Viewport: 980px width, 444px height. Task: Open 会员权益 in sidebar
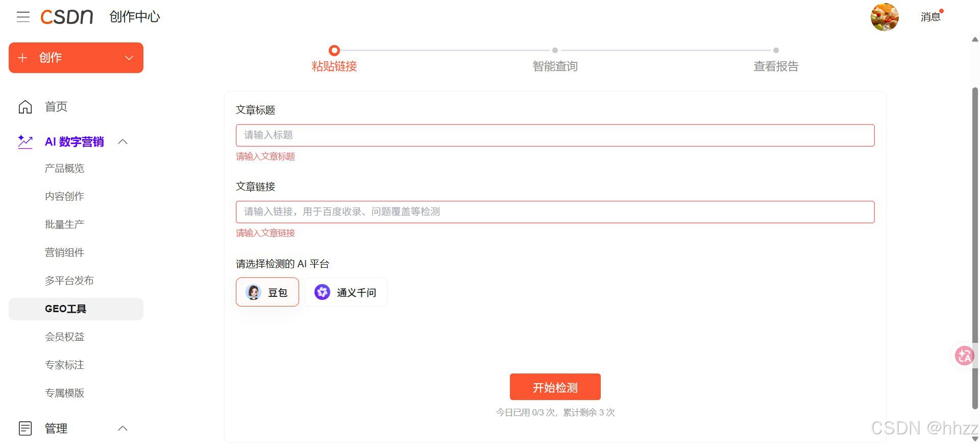tap(64, 337)
